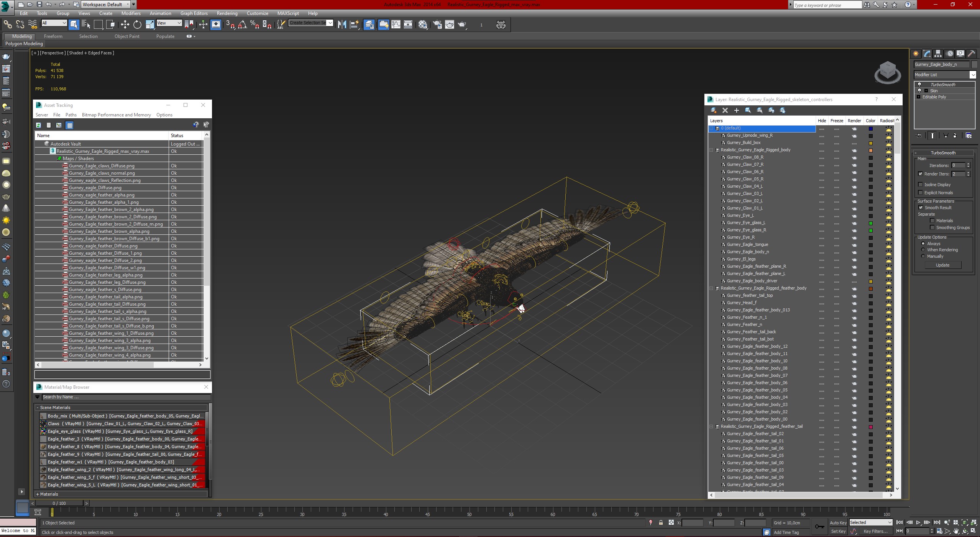Open the View reference coordinate dropdown
This screenshot has height=537, width=980.
click(169, 23)
